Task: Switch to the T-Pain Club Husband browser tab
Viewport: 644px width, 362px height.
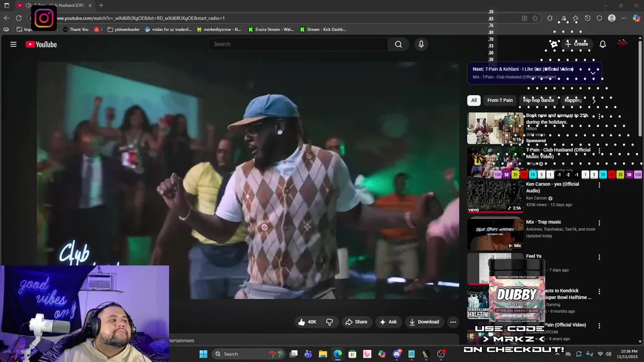Action: coord(54,5)
